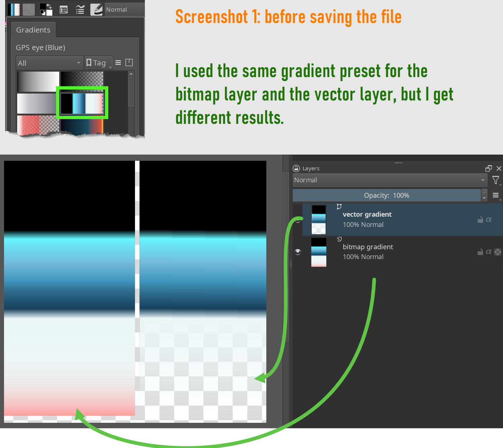Swap foreground and background colors
The width and height of the screenshot is (503, 448).
click(49, 6)
